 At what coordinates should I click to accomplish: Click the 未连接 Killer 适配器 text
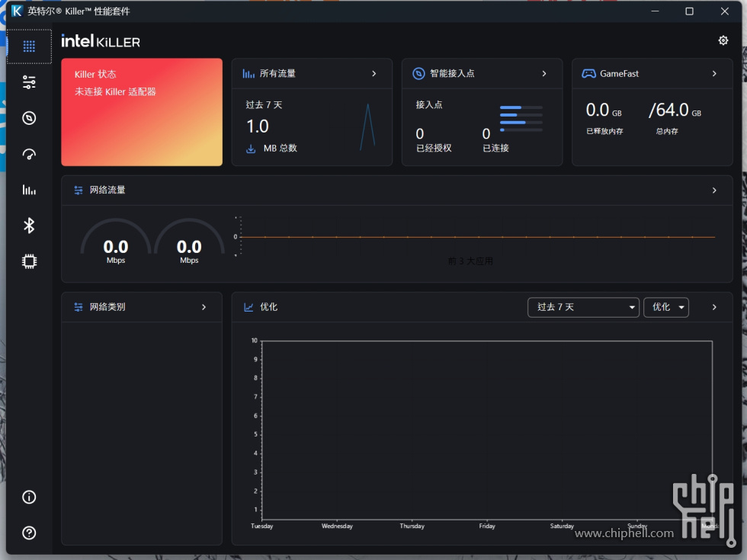[x=115, y=92]
